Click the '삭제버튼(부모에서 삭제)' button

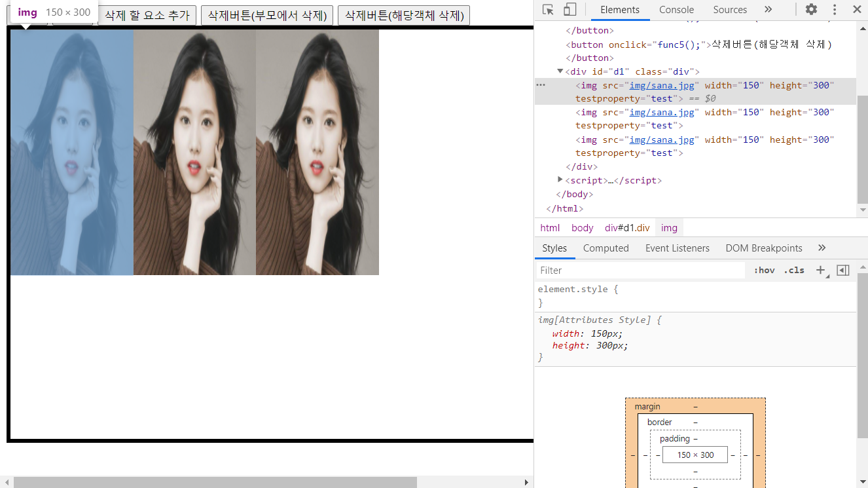267,16
